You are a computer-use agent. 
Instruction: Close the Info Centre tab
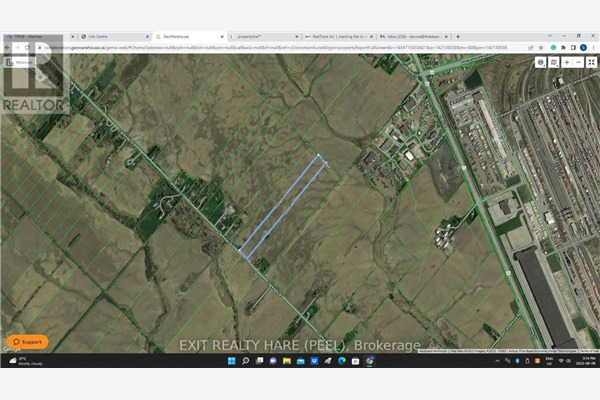tap(147, 37)
